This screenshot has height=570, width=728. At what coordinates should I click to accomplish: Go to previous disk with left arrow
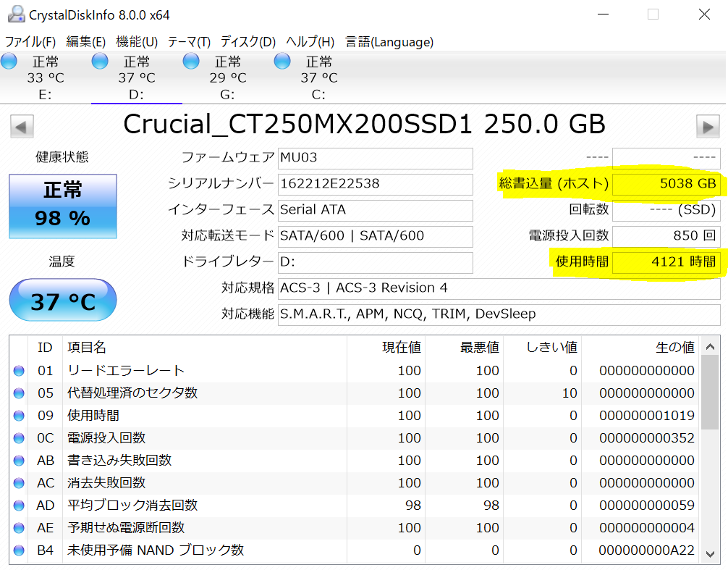[22, 127]
